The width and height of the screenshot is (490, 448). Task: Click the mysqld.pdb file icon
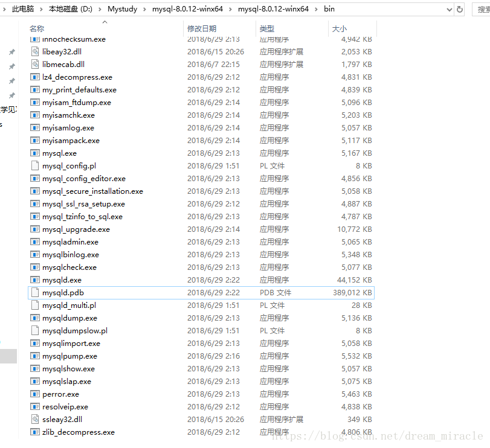click(35, 292)
